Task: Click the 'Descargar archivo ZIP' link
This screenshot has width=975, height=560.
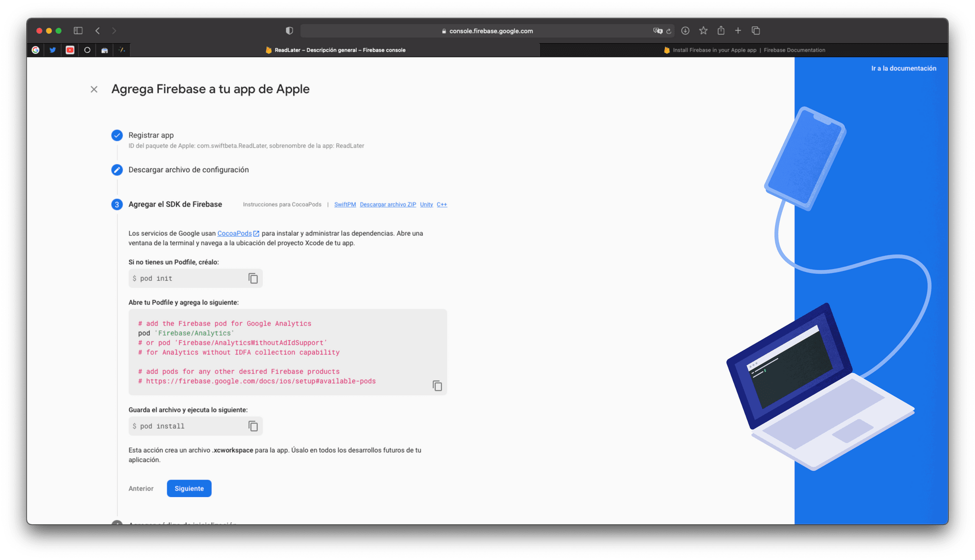Action: (388, 205)
